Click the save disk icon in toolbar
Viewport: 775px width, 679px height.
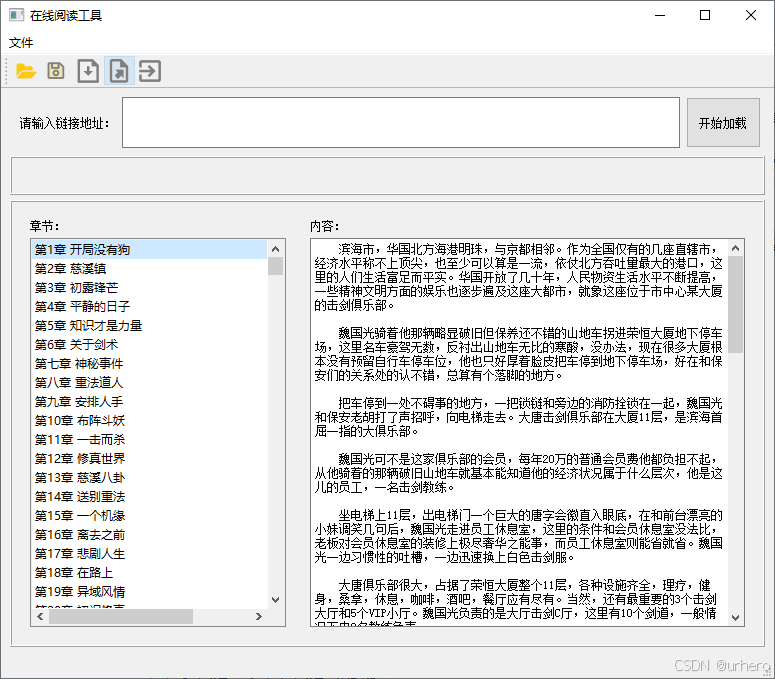pos(56,71)
